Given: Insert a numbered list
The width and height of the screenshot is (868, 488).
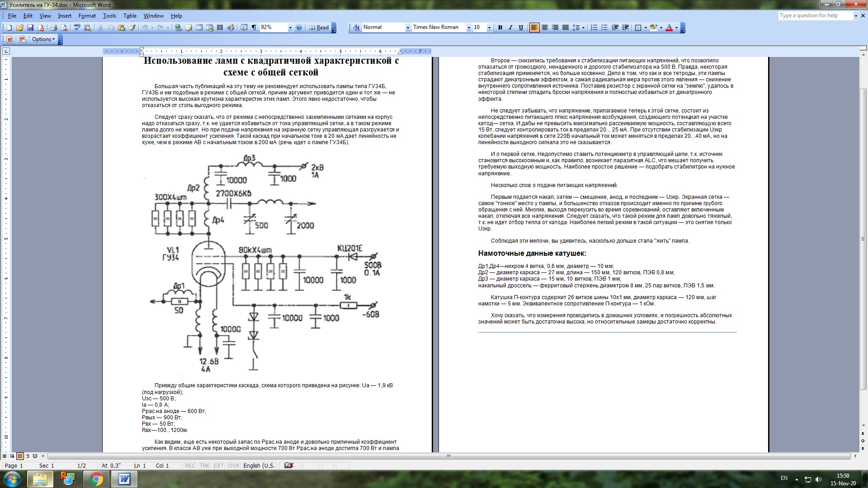Looking at the screenshot, I should pyautogui.click(x=594, y=28).
